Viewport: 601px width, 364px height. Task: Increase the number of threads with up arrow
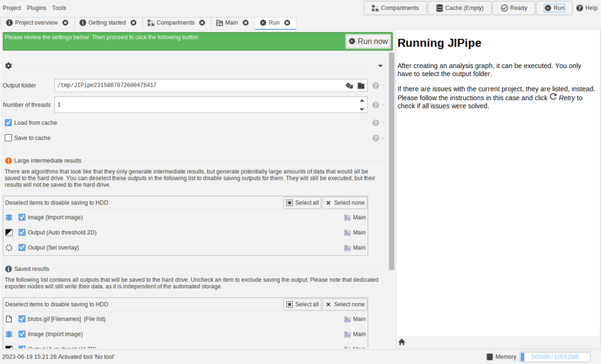(x=362, y=101)
